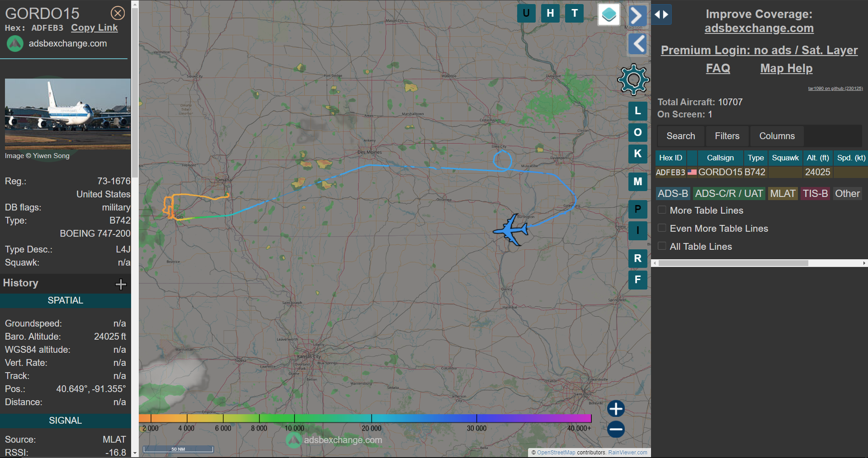
Task: Click the SIGNAL section header
Action: [x=66, y=421]
